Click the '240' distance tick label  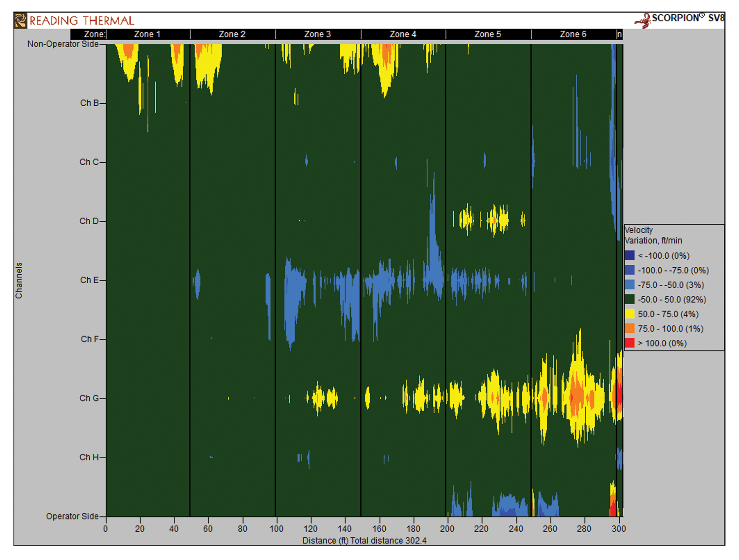coord(516,529)
